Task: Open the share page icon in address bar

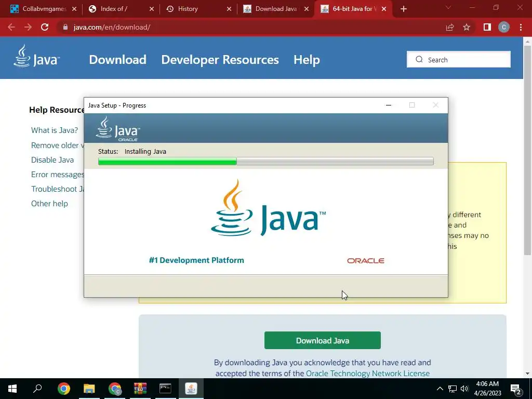Action: click(450, 27)
